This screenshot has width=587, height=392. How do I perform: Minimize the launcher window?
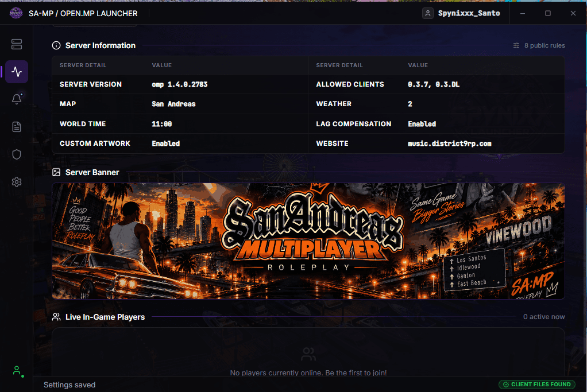[523, 13]
